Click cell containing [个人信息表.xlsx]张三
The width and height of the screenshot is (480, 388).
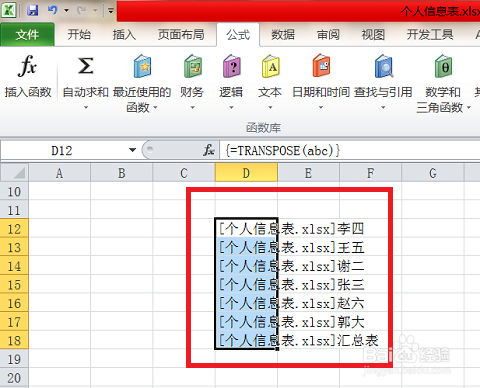point(246,285)
